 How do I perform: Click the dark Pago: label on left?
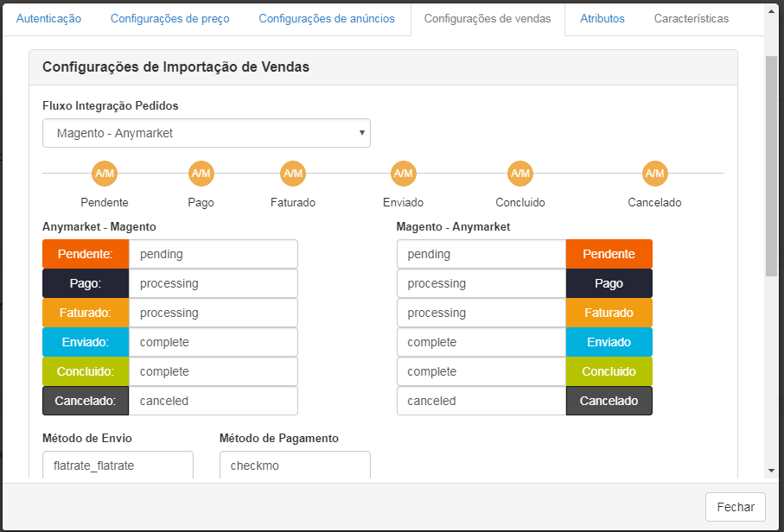click(86, 283)
